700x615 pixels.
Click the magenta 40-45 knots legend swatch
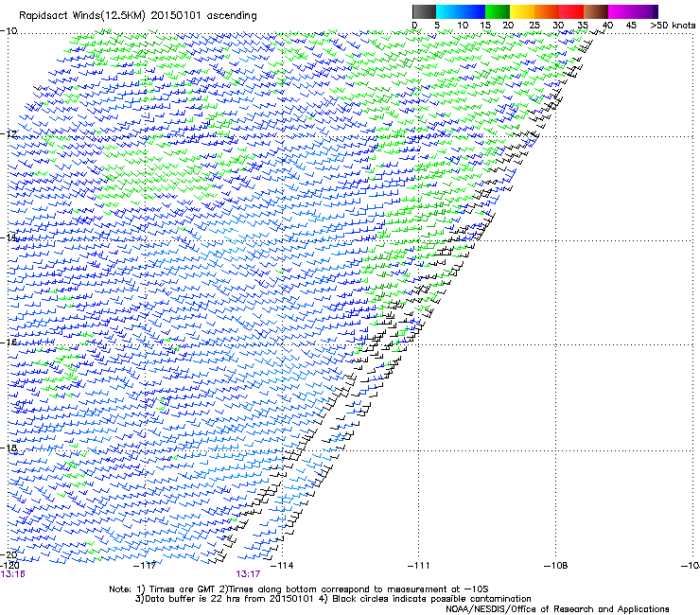pos(621,11)
